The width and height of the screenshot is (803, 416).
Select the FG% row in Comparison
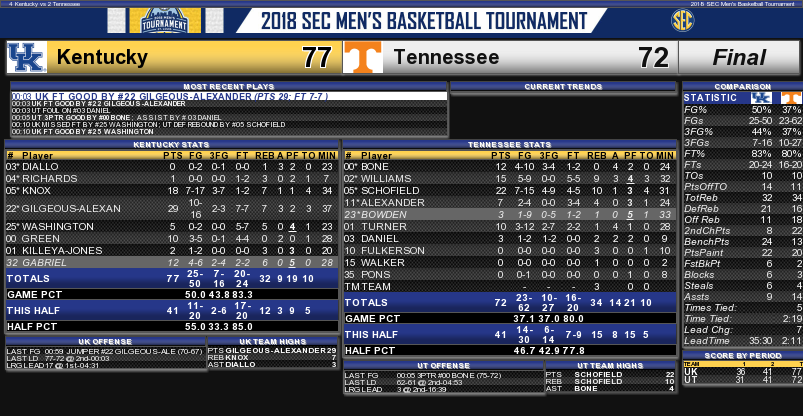(x=743, y=110)
